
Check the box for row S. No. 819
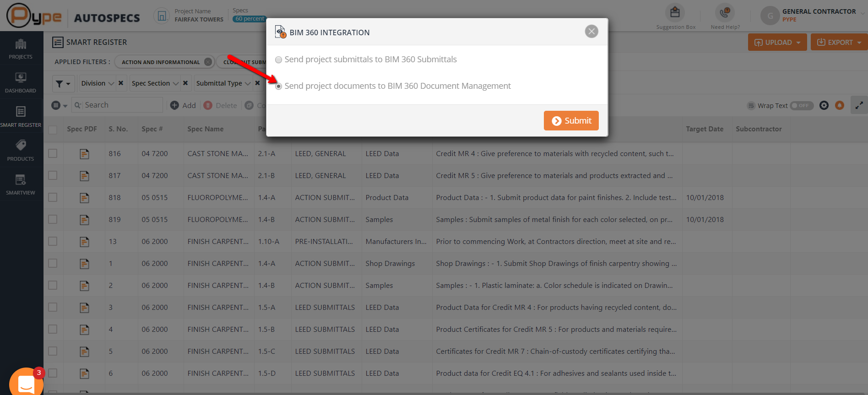point(53,220)
